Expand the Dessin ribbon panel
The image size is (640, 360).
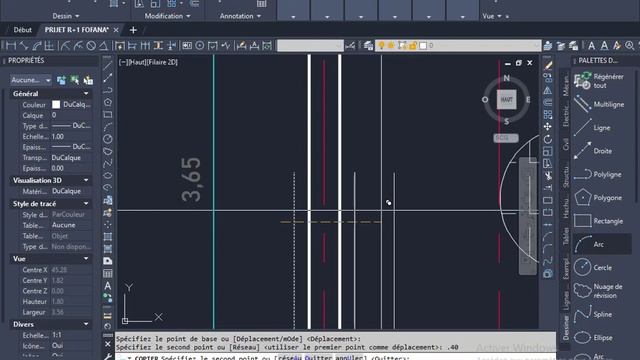coord(65,16)
